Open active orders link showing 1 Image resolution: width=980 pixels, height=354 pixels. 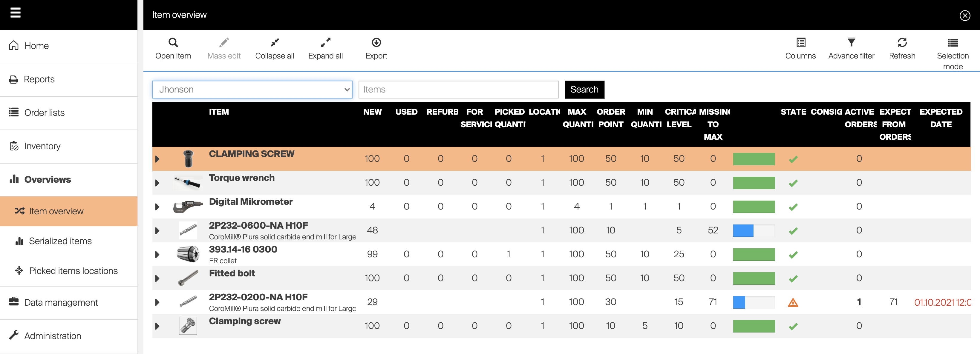(859, 302)
